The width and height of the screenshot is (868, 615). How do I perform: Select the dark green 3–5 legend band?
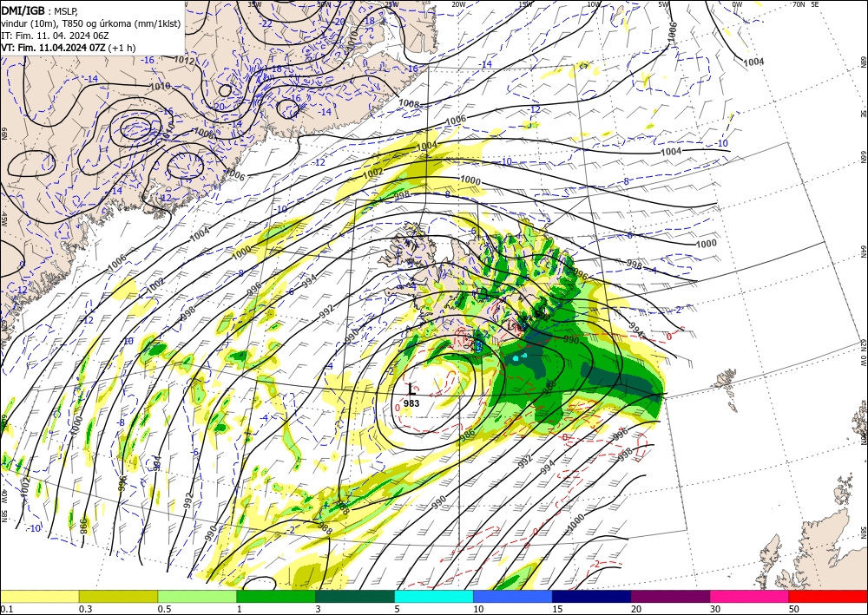point(355,596)
